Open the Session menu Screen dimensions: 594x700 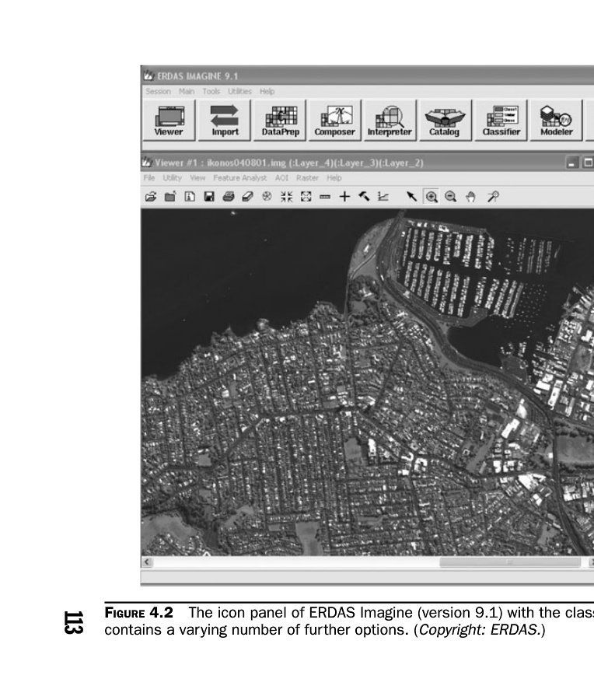point(158,91)
